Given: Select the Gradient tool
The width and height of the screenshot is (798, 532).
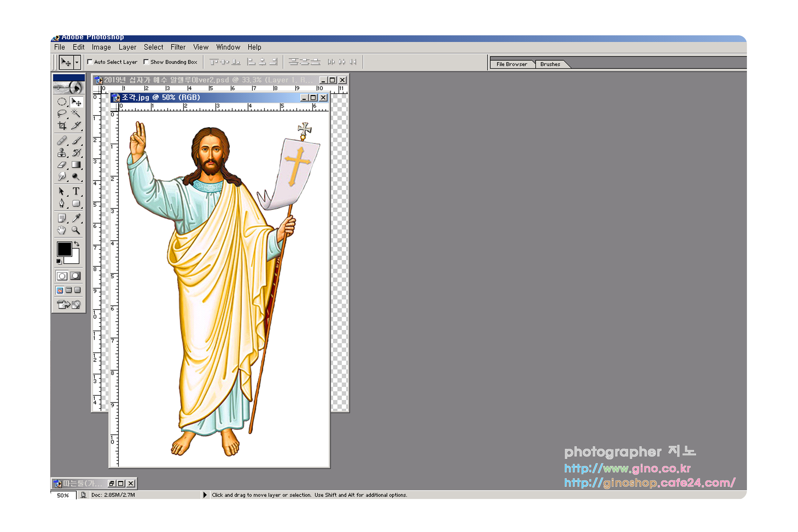Looking at the screenshot, I should tap(76, 165).
